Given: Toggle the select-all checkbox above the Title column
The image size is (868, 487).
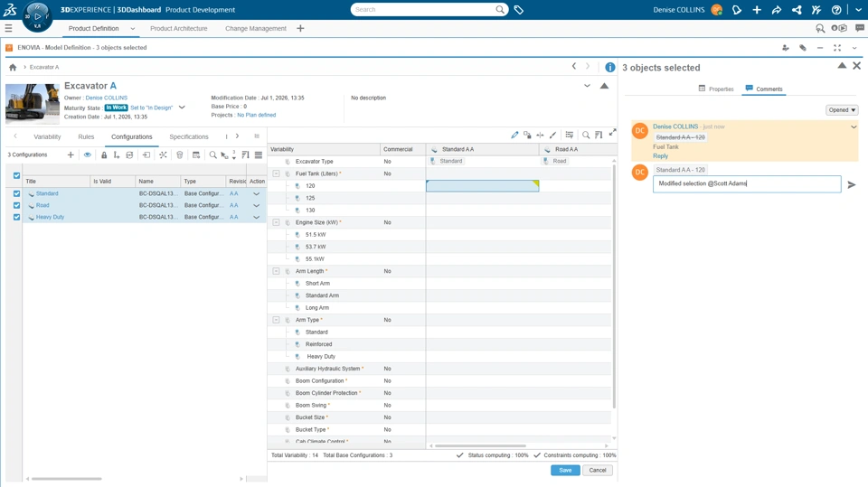Looking at the screenshot, I should click(x=16, y=175).
